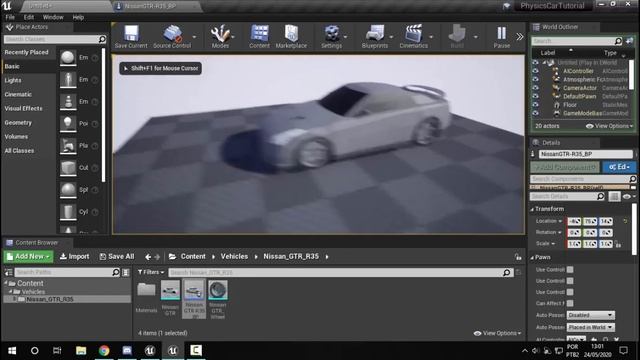
Task: Click the Build toolbar icon
Action: tap(457, 37)
